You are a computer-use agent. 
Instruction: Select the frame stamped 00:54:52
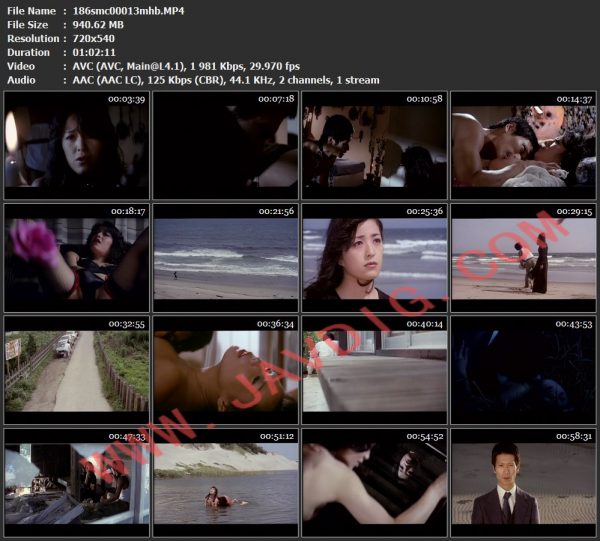[x=375, y=483]
